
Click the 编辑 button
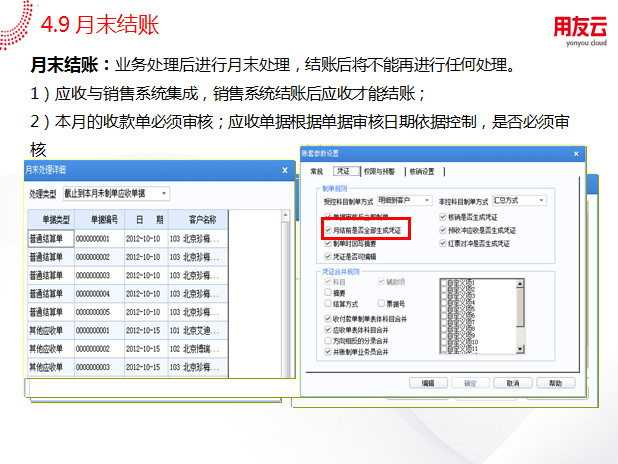pos(428,383)
